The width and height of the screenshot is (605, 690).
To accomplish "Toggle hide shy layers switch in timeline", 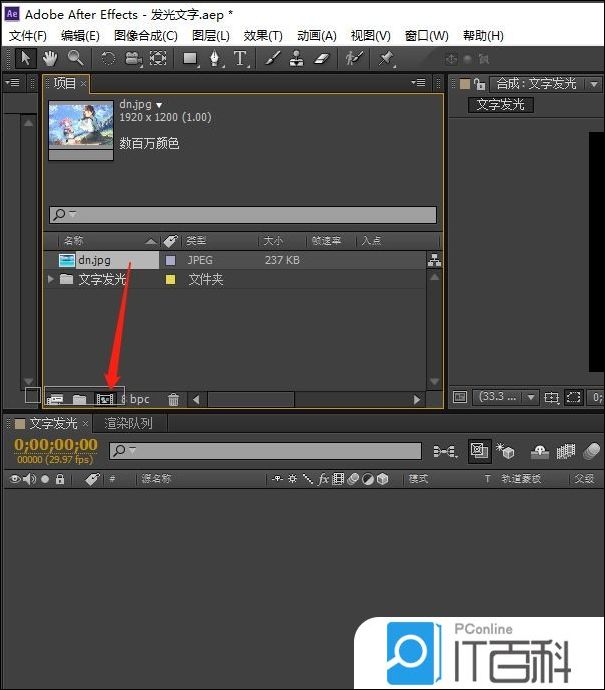I will [x=540, y=451].
